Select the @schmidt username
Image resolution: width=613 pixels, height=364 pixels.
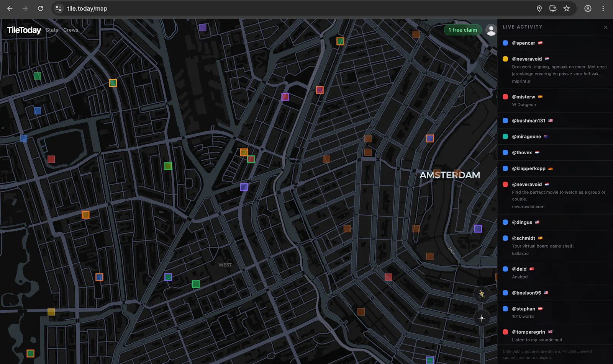pos(524,238)
